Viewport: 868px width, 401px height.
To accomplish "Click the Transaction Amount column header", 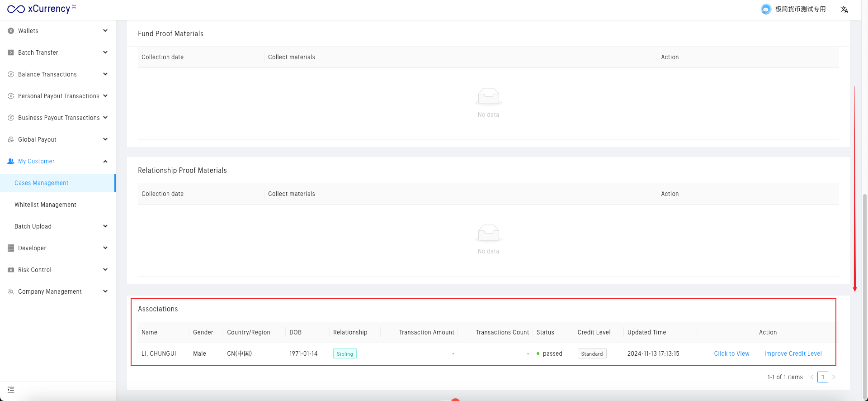I will (427, 332).
